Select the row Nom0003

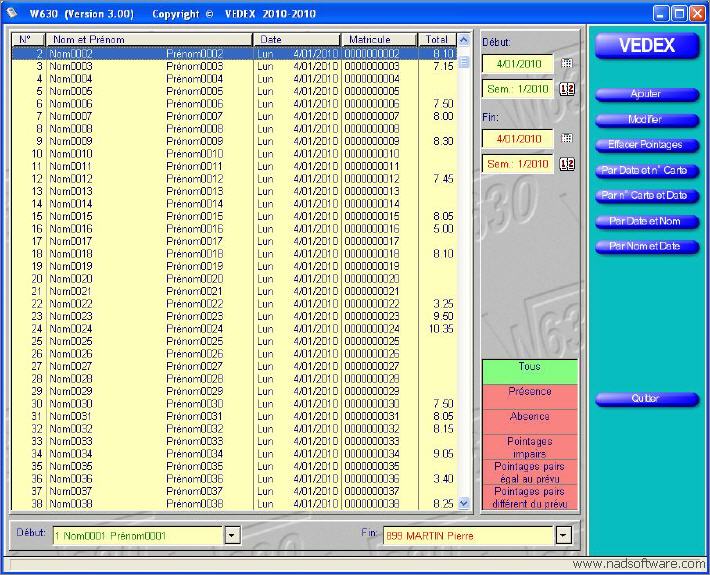coord(234,66)
